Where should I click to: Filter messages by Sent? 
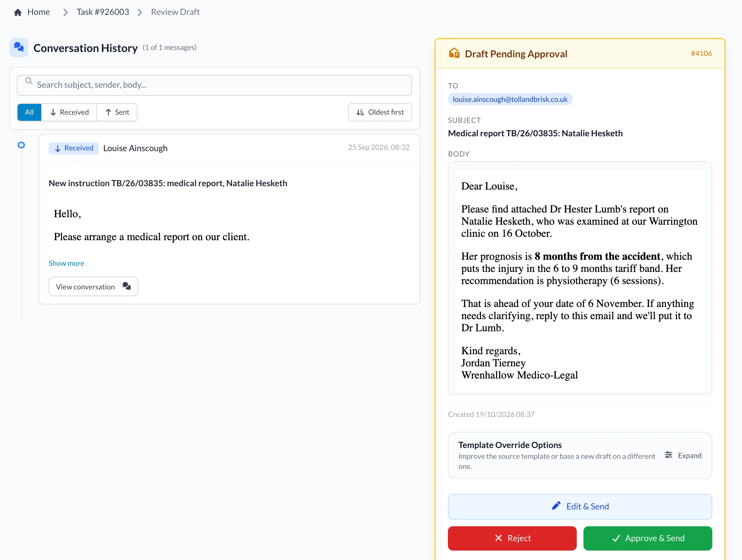[x=117, y=112]
